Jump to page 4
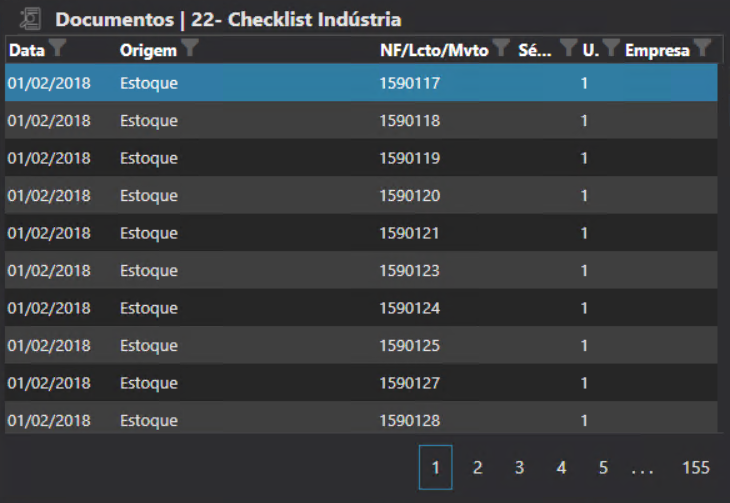Screen dimensions: 730x503 coord(562,468)
